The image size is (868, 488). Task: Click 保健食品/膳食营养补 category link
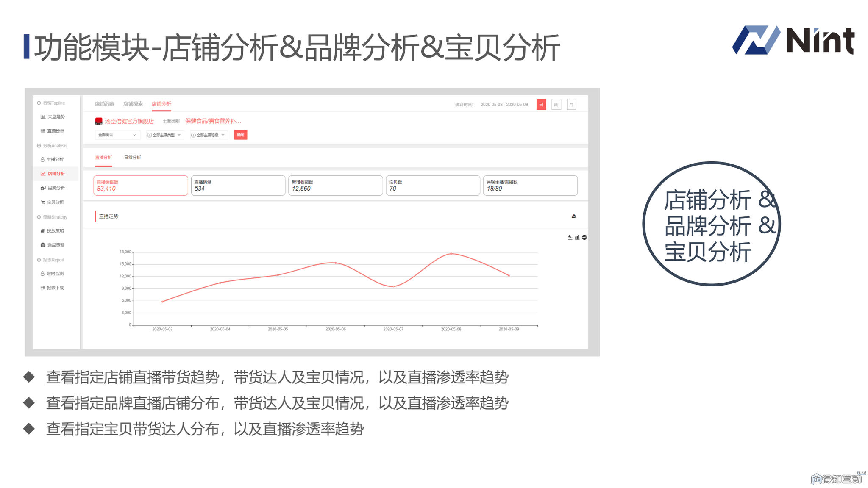click(x=213, y=121)
